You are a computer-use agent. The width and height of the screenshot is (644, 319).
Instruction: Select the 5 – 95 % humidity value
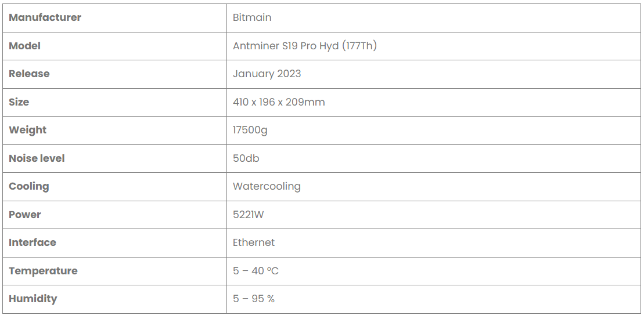coord(254,299)
